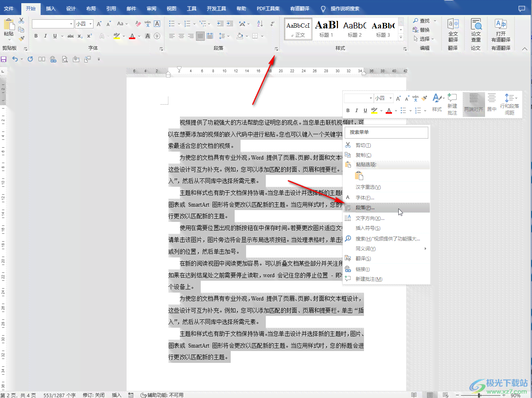
Task: Click the Format Painter brush in ribbon clipboard group
Action: coord(21,38)
